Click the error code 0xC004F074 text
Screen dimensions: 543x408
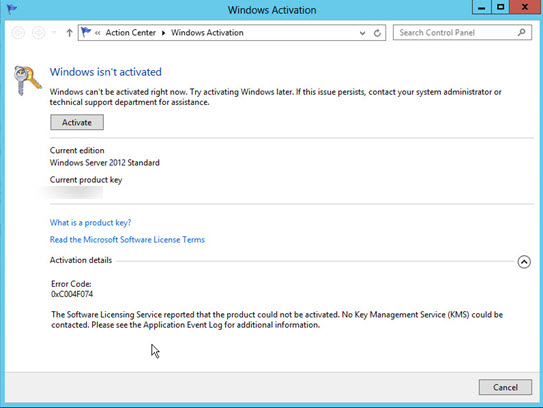(72, 294)
